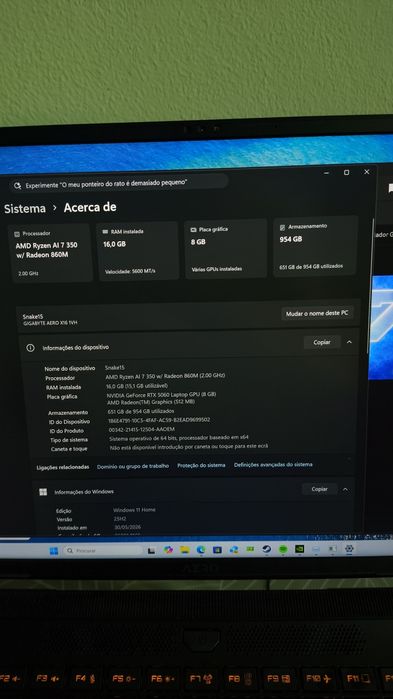Click the Settings gear taskbar icon

[x=349, y=548]
